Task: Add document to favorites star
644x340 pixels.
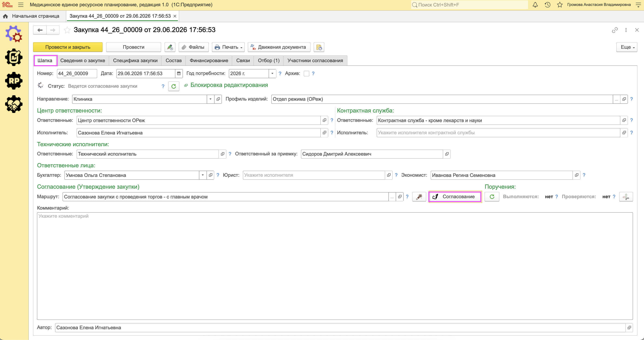Action: tap(67, 30)
